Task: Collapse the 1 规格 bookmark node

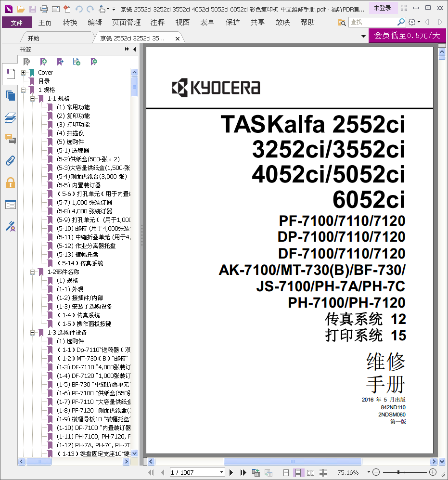Action: 23,90
